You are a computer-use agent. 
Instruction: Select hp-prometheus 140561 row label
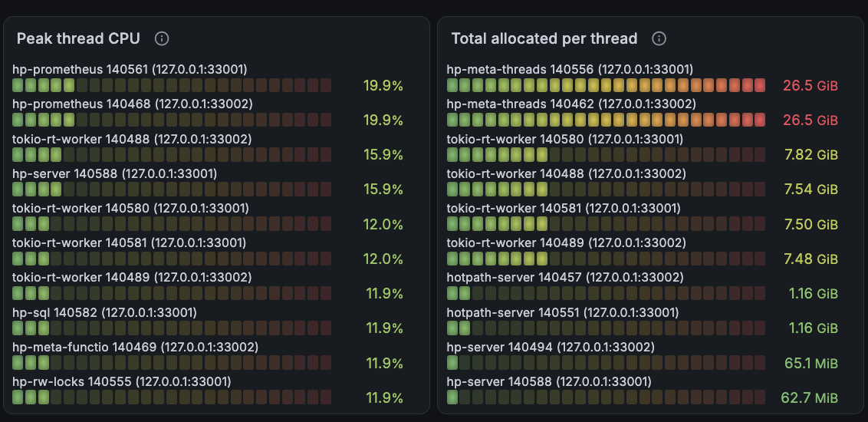pyautogui.click(x=130, y=69)
